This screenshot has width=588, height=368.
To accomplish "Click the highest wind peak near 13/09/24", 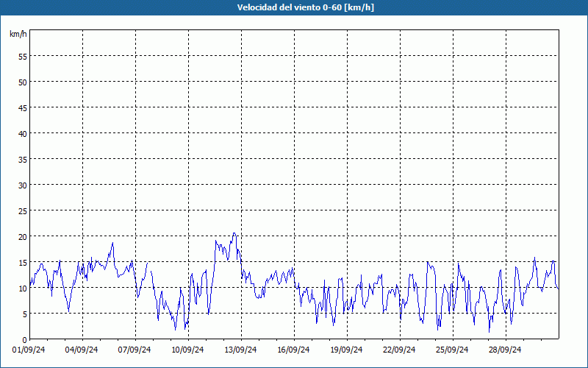I will click(x=234, y=233).
